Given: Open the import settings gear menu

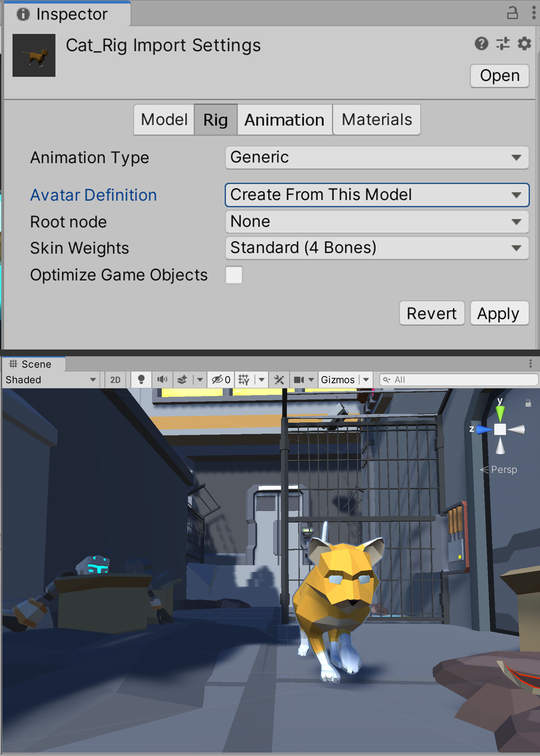Looking at the screenshot, I should (524, 43).
